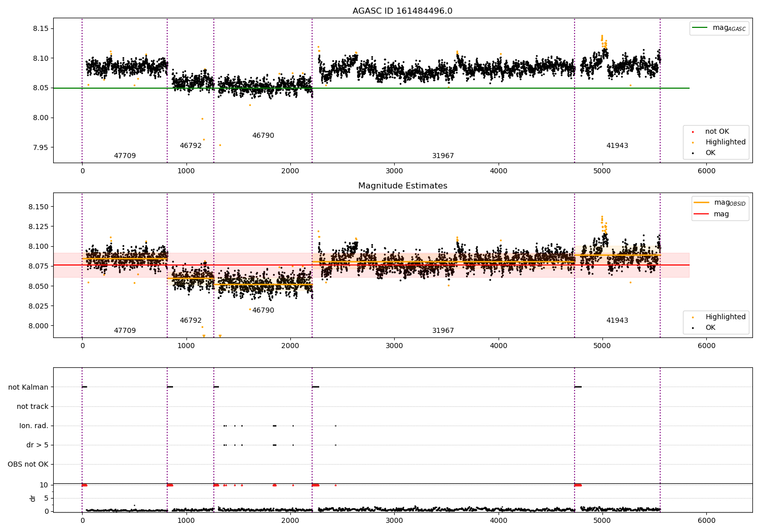This screenshot has height=532, width=760.
Task: Click the 'Ion. rad.' axis label
Action: 34,426
